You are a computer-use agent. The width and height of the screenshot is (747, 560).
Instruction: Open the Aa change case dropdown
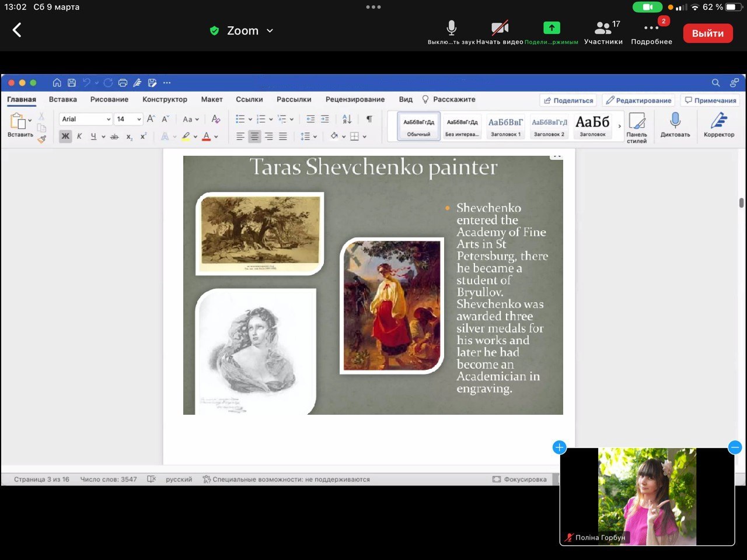click(x=191, y=119)
